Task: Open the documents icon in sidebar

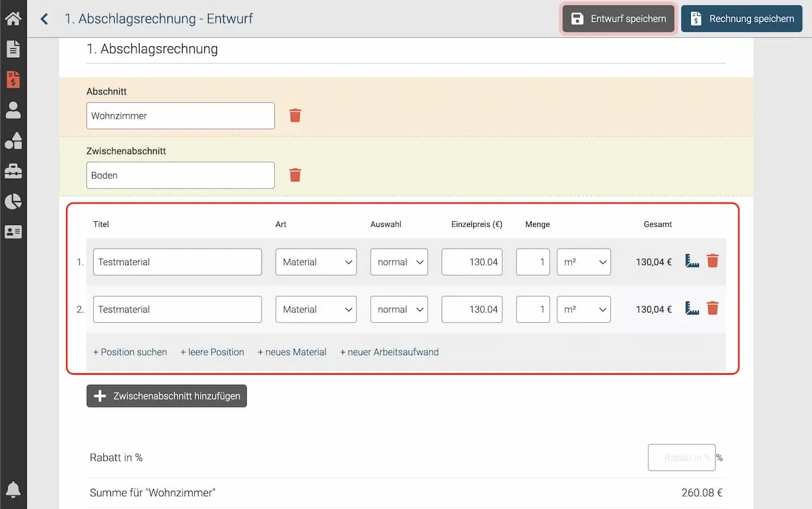Action: click(x=13, y=49)
